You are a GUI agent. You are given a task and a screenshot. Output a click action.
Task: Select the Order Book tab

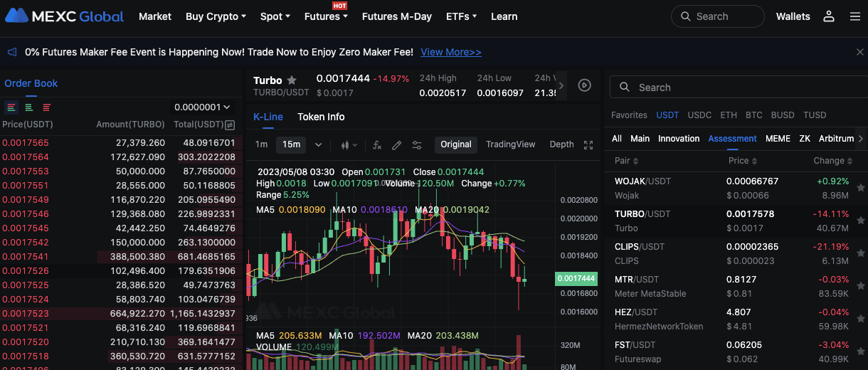point(31,83)
